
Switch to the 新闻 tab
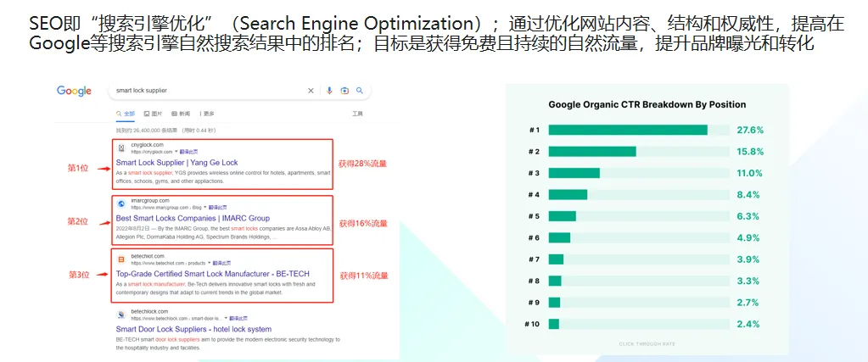point(181,114)
